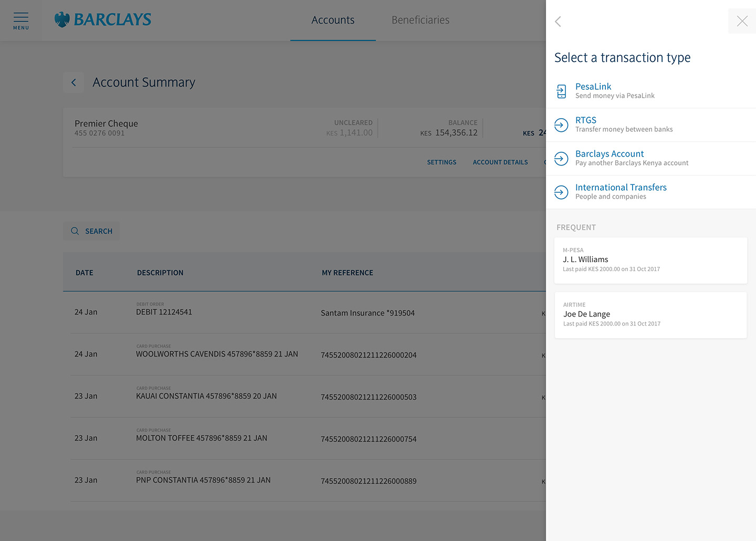The width and height of the screenshot is (756, 541).
Task: Click the search magnifier icon
Action: [x=75, y=231]
